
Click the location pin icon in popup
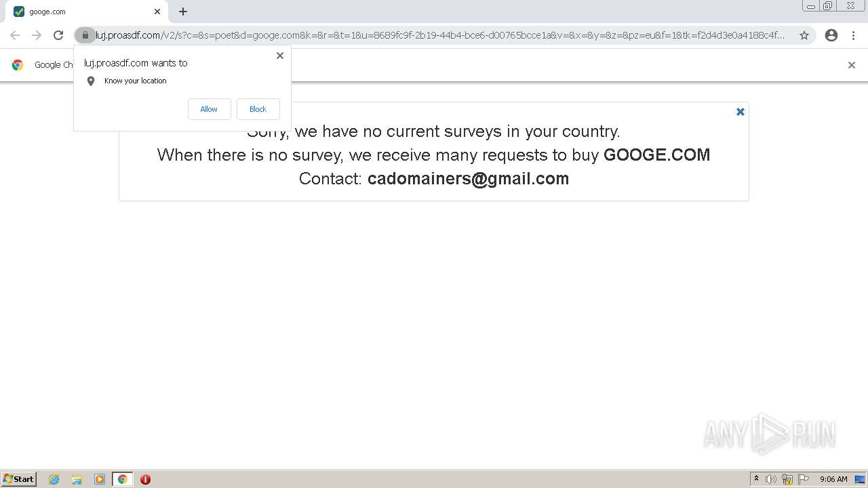(91, 81)
